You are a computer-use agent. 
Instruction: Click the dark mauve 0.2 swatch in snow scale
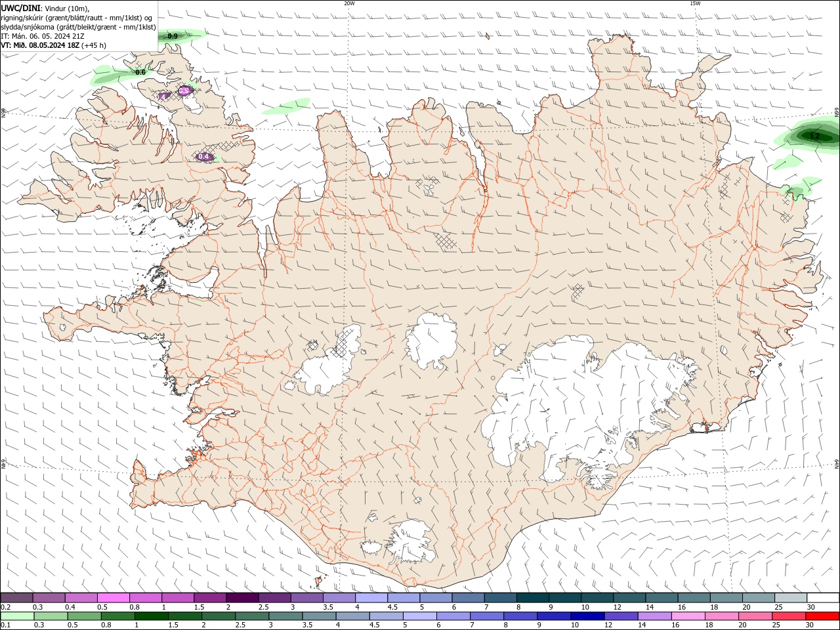[17, 598]
